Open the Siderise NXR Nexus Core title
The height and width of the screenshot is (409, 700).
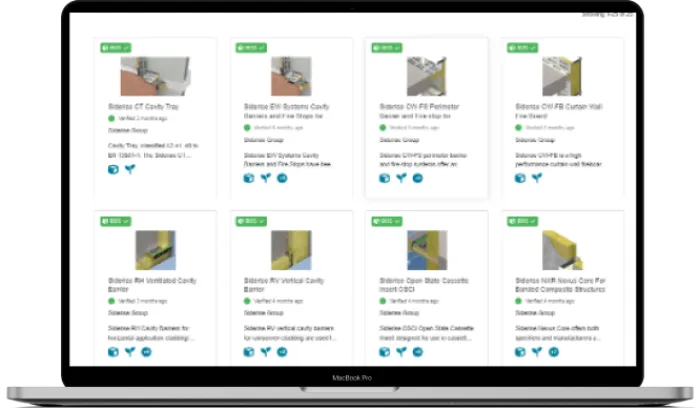(x=560, y=285)
